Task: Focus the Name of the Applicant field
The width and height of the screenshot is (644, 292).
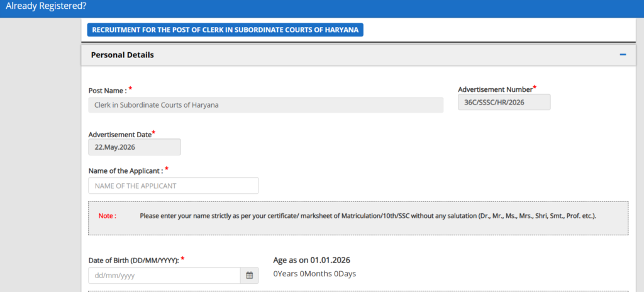Action: [x=174, y=186]
